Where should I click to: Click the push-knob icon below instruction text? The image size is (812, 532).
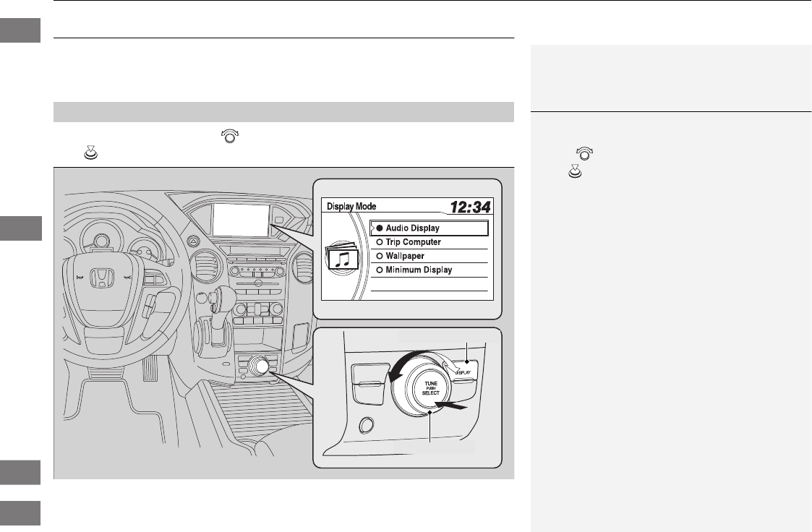click(x=90, y=153)
